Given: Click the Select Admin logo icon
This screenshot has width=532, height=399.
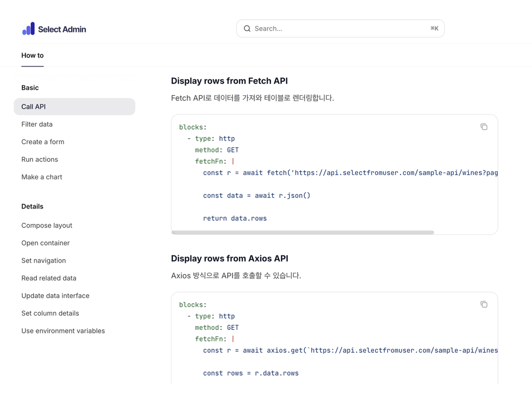Looking at the screenshot, I should tap(28, 29).
